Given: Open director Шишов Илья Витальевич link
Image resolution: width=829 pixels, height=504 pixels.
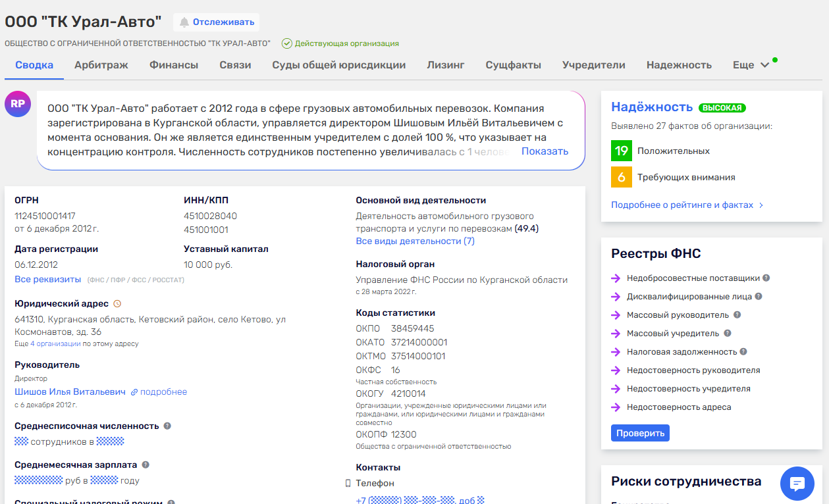Looking at the screenshot, I should coord(70,392).
